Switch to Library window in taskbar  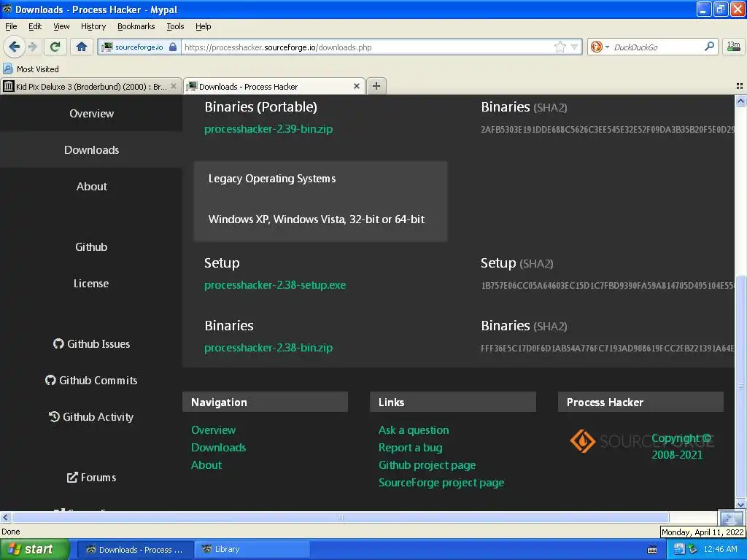coord(252,550)
